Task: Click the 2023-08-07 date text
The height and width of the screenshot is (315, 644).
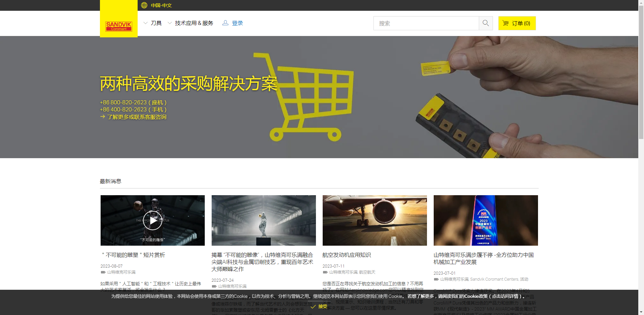Action: click(x=111, y=266)
